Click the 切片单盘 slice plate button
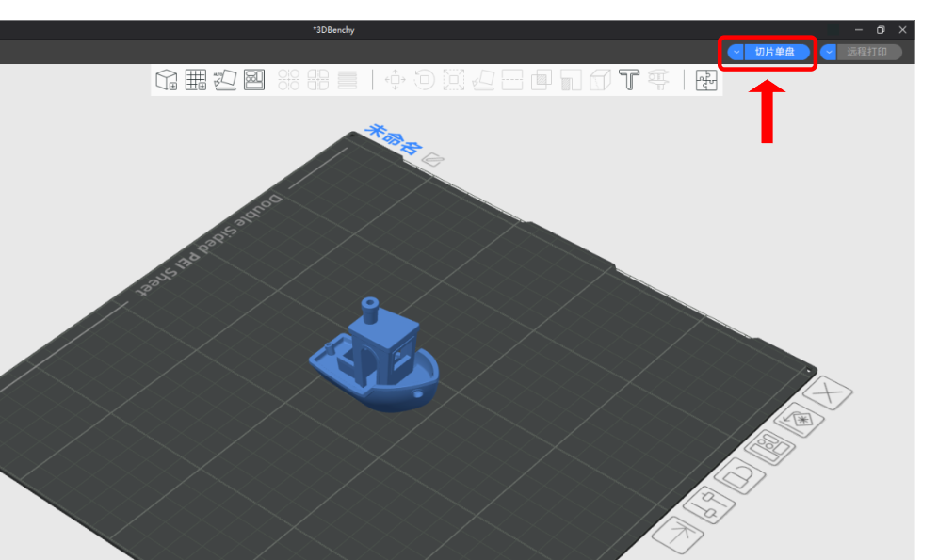938x560 pixels. point(776,52)
